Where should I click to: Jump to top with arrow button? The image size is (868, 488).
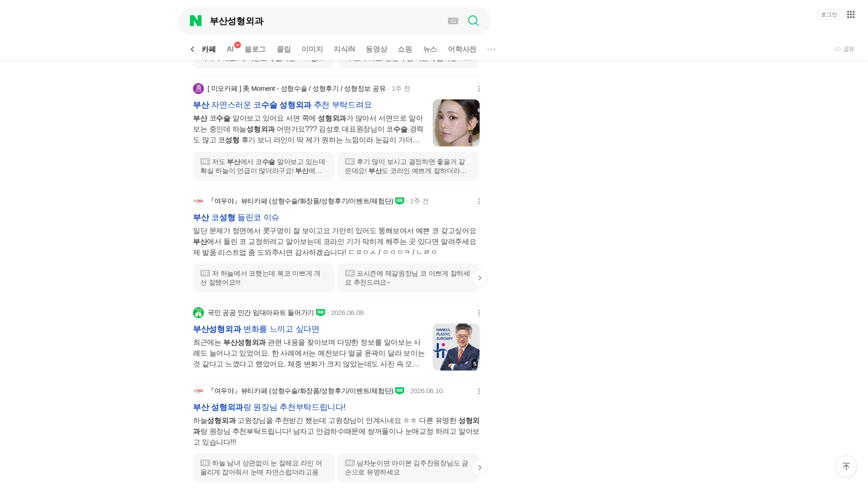[x=846, y=466]
